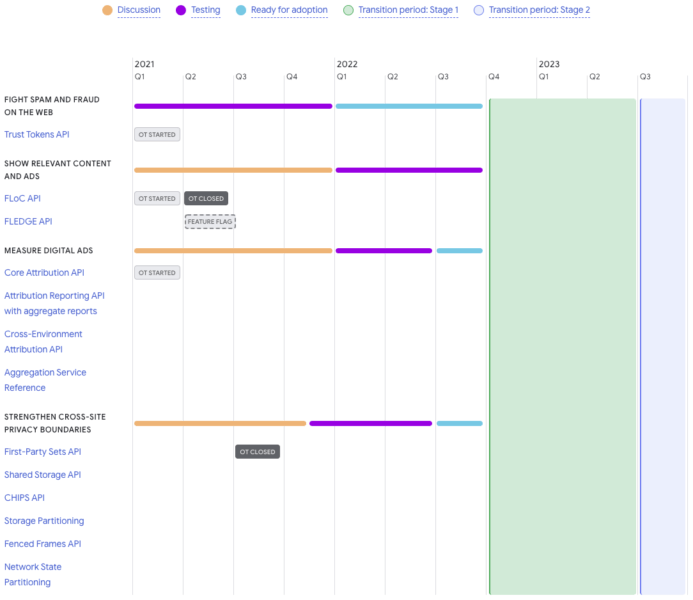Click the FLEDGE API link
Viewport: 693px width, 600px height.
coord(28,221)
